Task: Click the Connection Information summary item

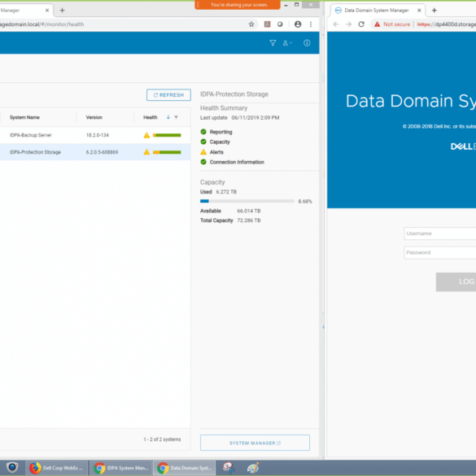Action: click(232, 162)
